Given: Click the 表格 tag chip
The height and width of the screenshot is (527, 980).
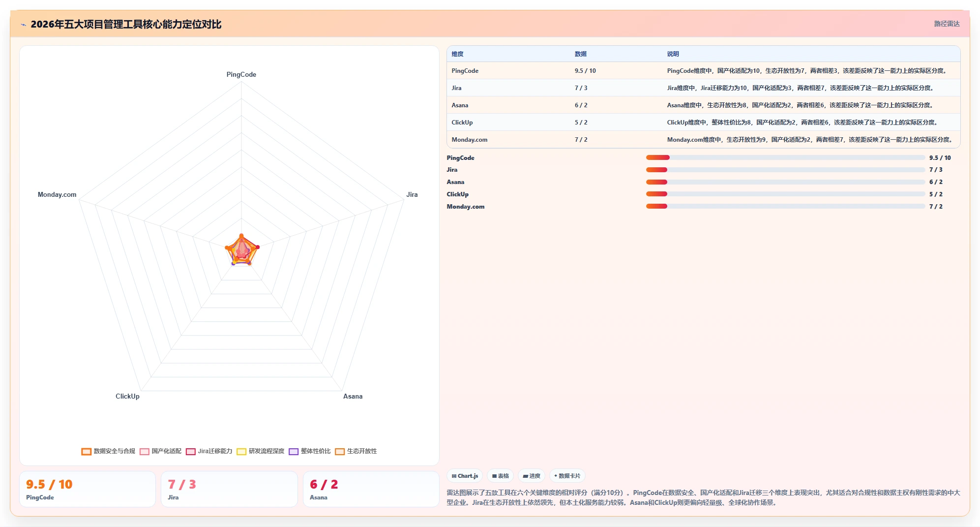Looking at the screenshot, I should click(500, 476).
